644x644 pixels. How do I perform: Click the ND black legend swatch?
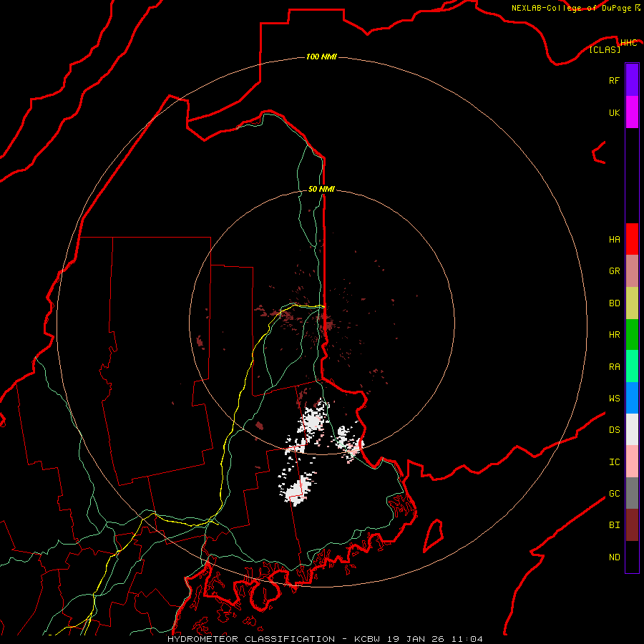(632, 557)
